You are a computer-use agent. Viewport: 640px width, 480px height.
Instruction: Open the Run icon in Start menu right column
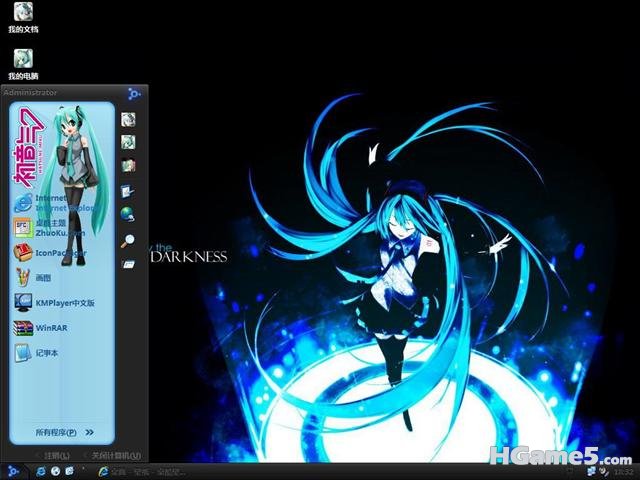(x=128, y=264)
